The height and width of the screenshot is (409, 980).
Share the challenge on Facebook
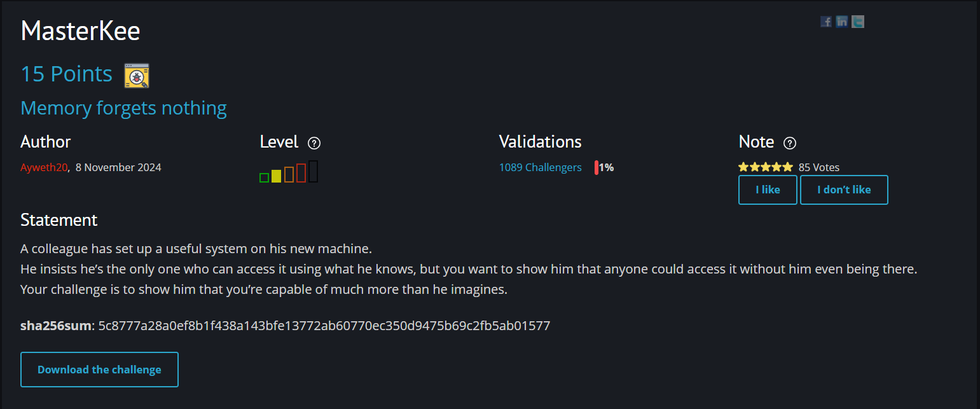pyautogui.click(x=826, y=22)
